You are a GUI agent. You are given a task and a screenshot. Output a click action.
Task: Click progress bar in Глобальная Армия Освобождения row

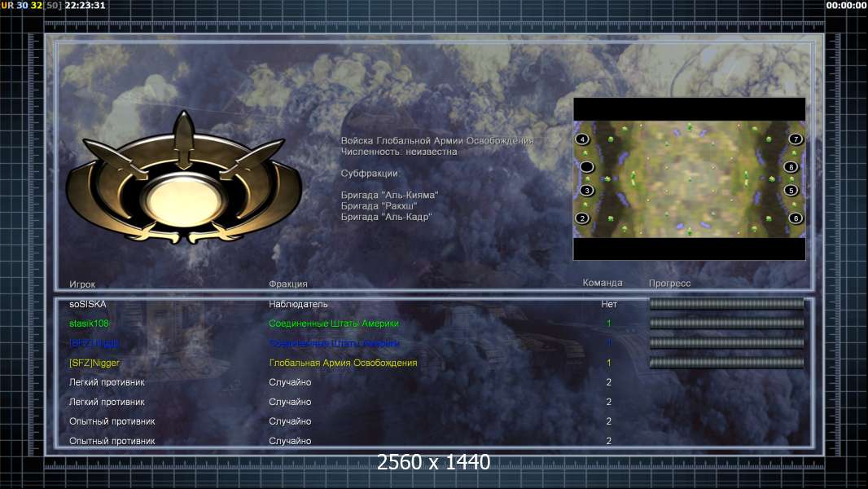point(726,363)
